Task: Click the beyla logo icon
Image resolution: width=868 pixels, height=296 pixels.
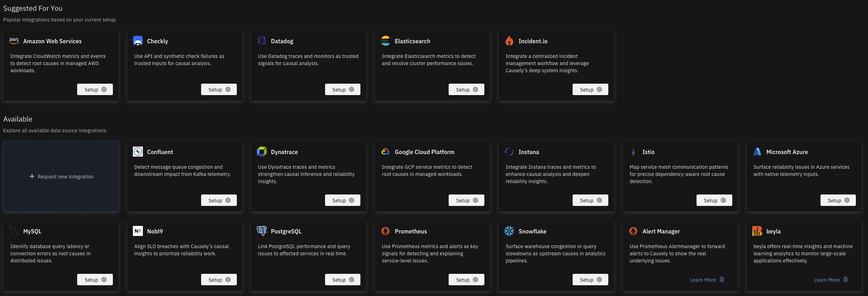Action: pos(757,231)
